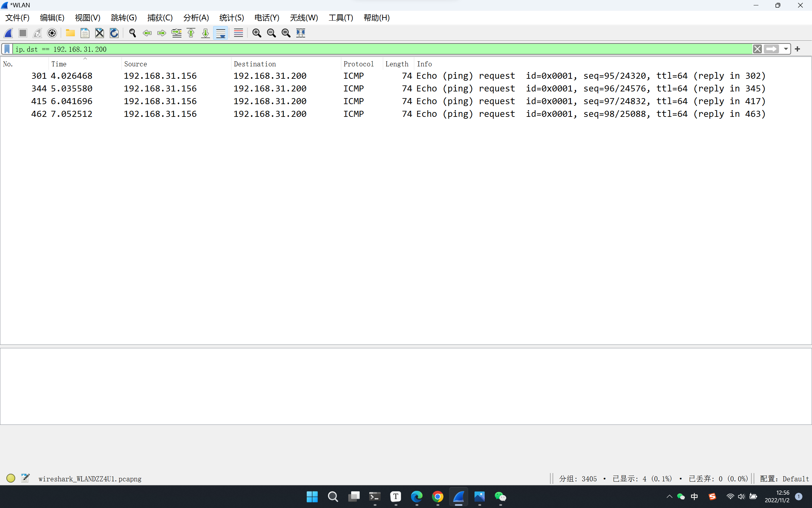The width and height of the screenshot is (812, 508).
Task: Close this capture file with X icon
Action: (99, 33)
